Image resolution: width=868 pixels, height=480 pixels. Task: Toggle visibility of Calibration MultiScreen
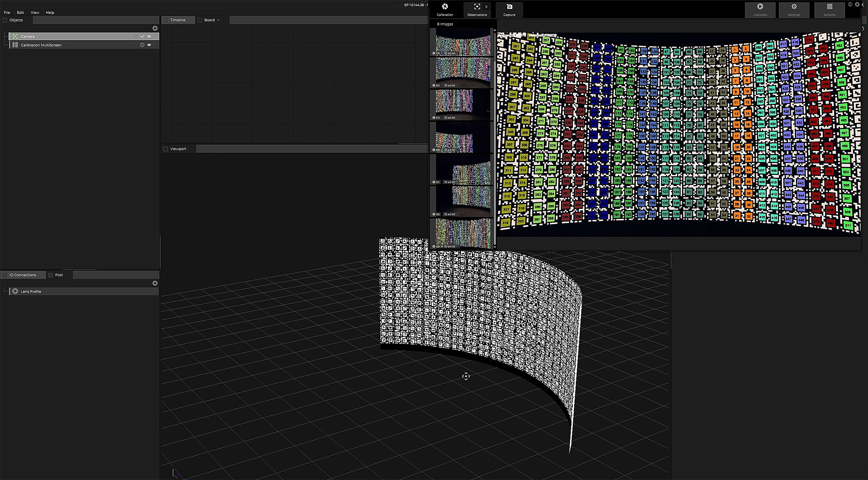coord(149,45)
